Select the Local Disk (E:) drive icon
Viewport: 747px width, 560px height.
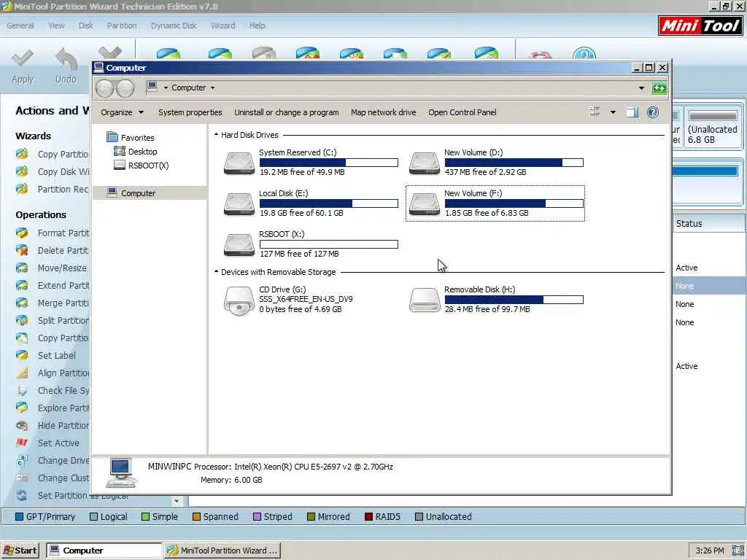pyautogui.click(x=239, y=204)
